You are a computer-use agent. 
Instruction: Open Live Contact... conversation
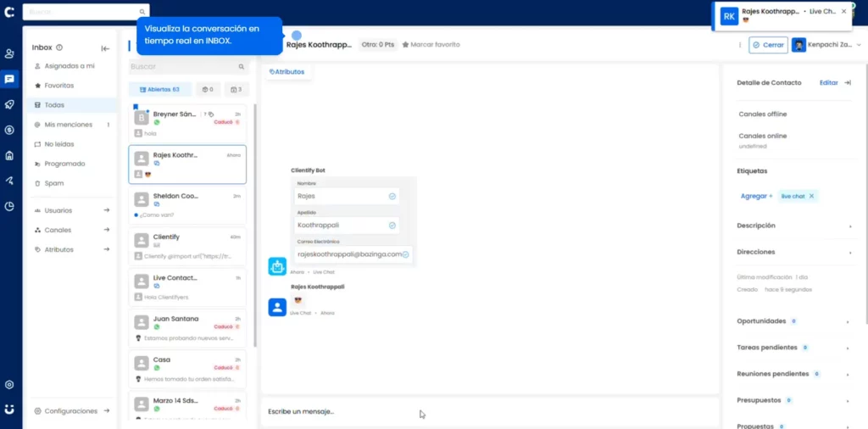(187, 287)
